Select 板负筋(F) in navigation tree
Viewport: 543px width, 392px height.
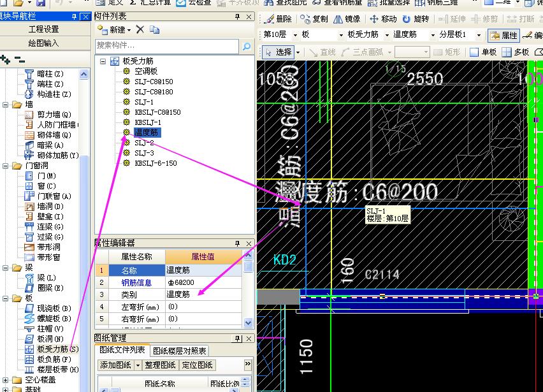tap(54, 359)
